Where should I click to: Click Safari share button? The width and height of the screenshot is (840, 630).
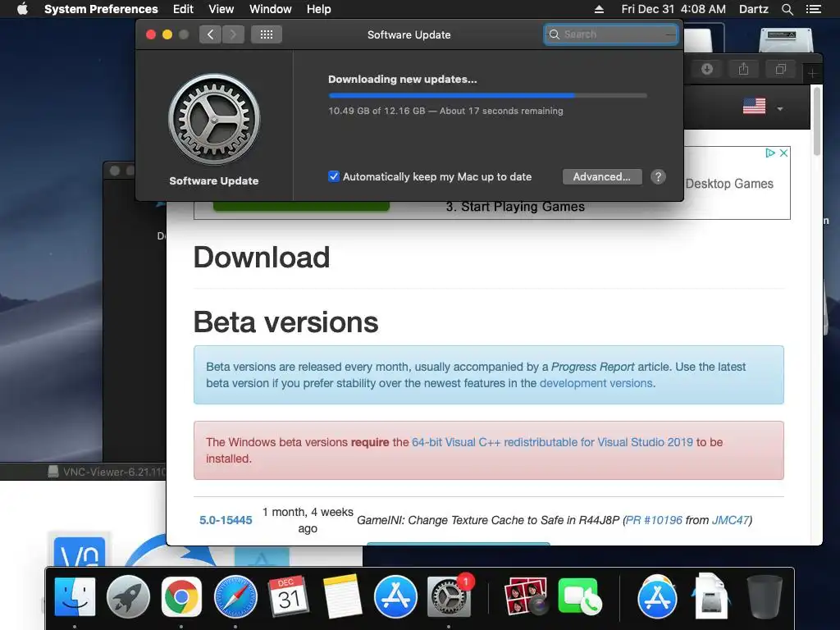tap(743, 69)
